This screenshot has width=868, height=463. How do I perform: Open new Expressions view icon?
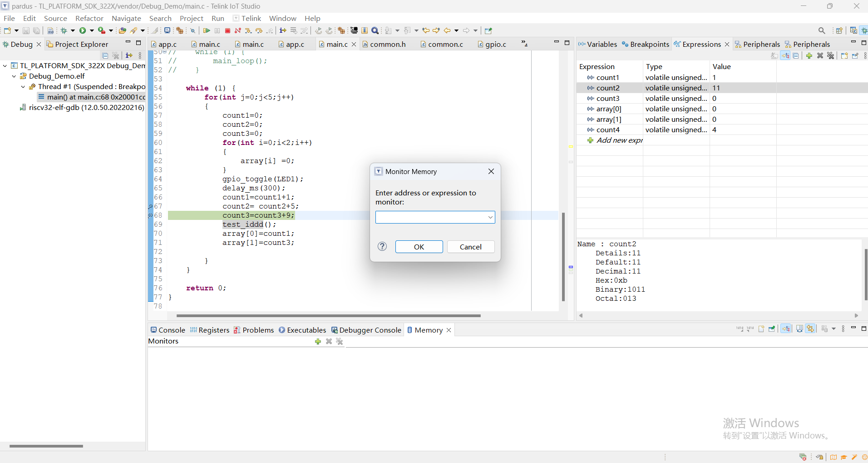(844, 55)
